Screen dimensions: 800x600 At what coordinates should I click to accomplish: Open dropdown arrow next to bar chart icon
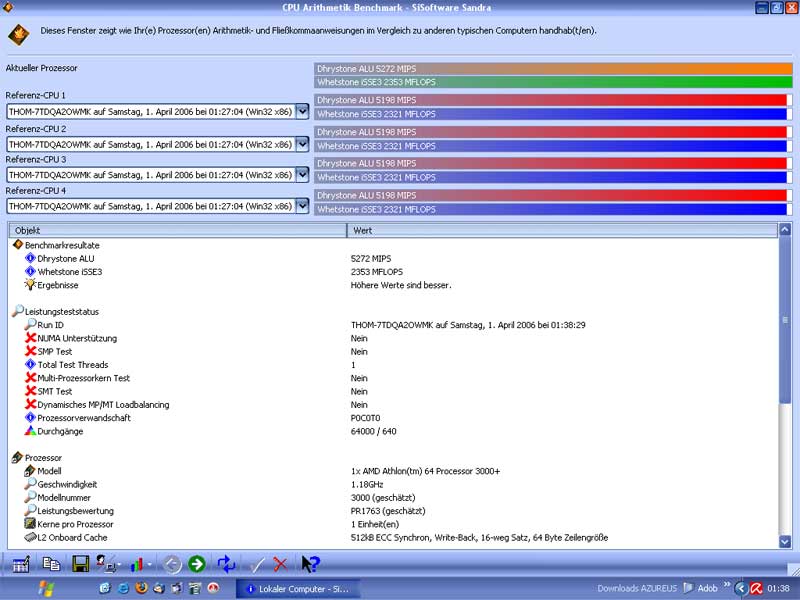click(x=150, y=564)
